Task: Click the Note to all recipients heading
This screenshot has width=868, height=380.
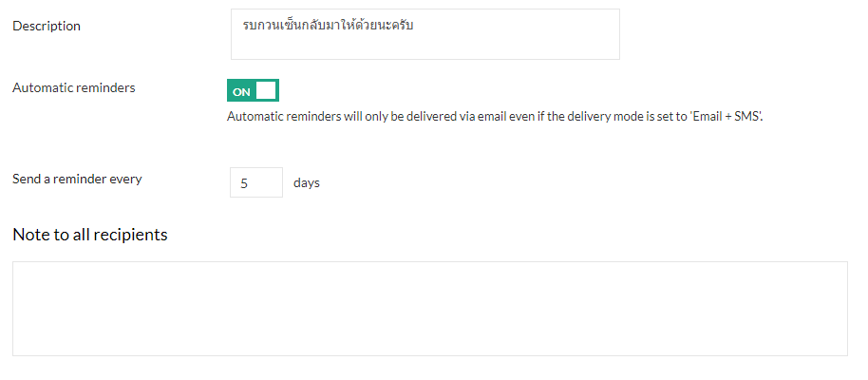Action: pyautogui.click(x=89, y=234)
